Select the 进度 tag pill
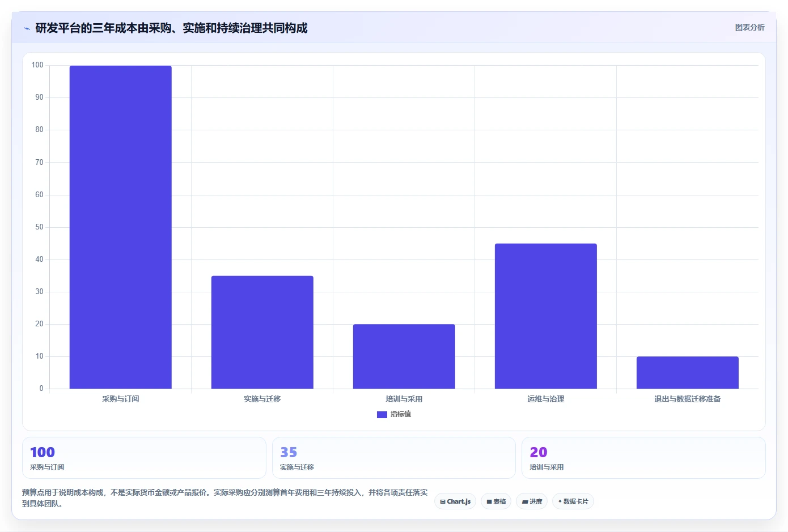The image size is (788, 532). click(x=532, y=501)
